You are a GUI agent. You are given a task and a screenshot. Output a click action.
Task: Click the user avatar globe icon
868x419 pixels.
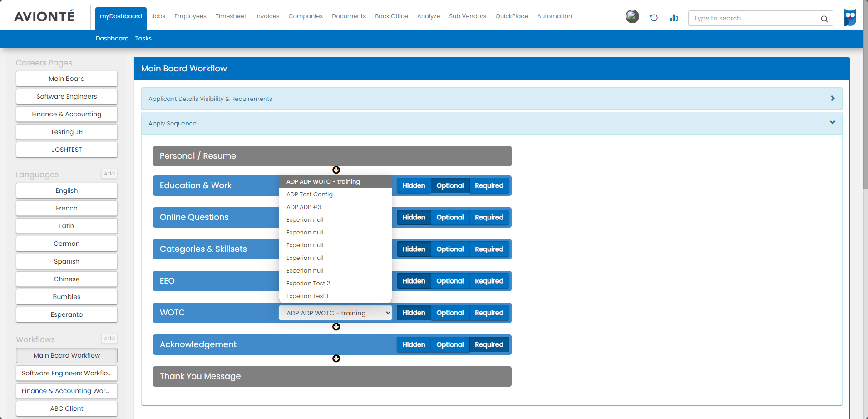(632, 16)
